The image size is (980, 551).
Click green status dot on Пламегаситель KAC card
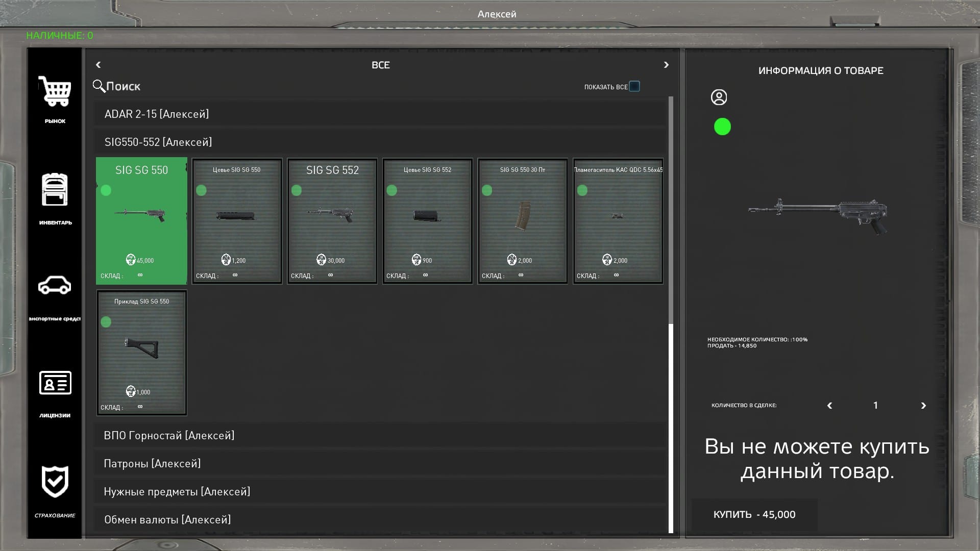coord(582,190)
